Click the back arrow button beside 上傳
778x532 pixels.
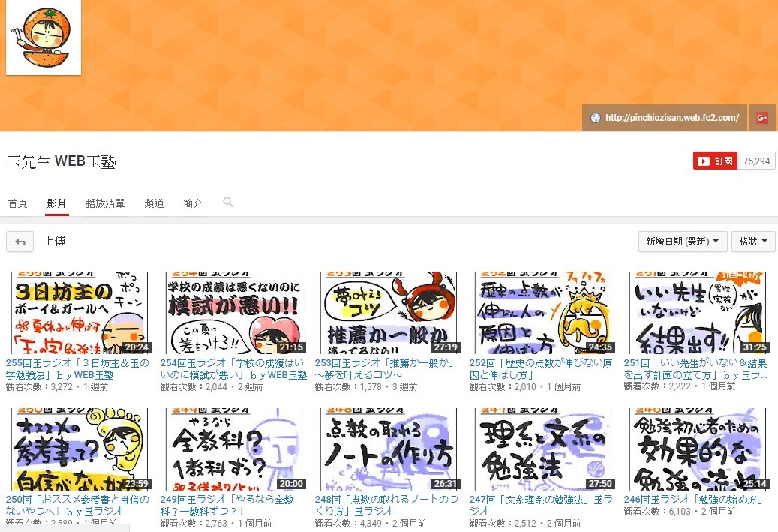tap(20, 242)
